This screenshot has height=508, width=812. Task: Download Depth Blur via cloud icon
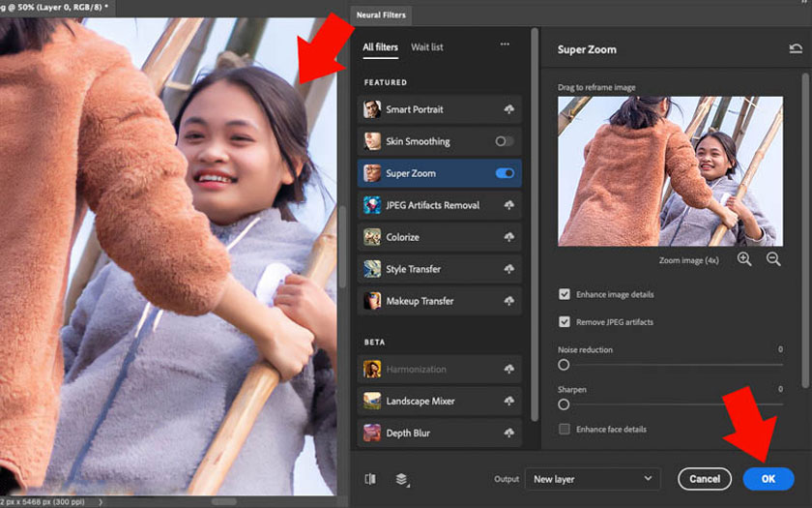(509, 433)
